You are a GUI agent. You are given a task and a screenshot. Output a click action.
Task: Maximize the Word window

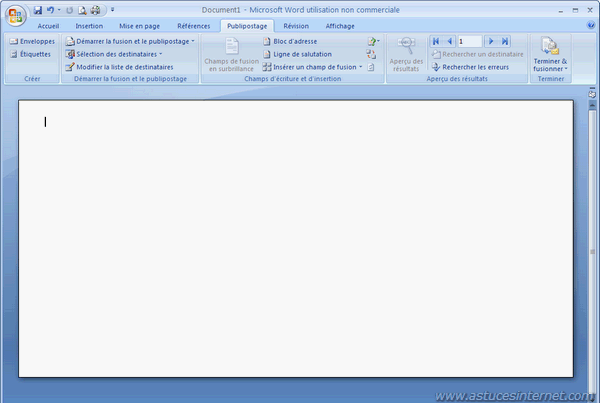[575, 10]
